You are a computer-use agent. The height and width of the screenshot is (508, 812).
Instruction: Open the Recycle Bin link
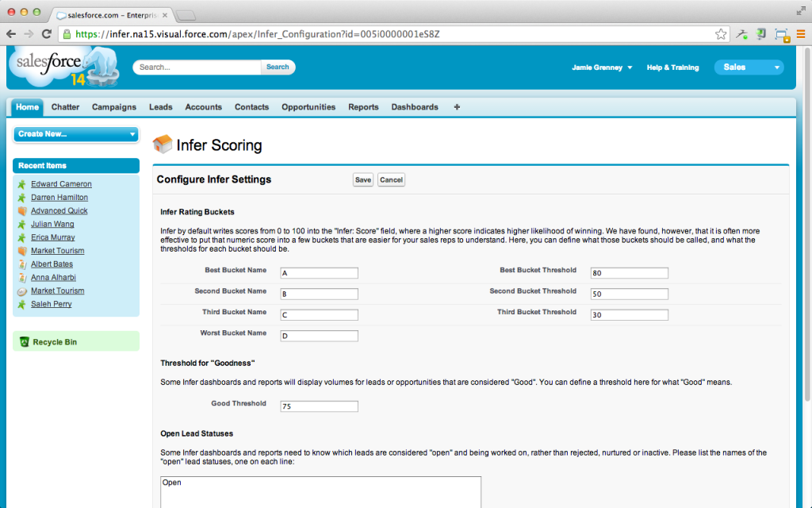55,342
